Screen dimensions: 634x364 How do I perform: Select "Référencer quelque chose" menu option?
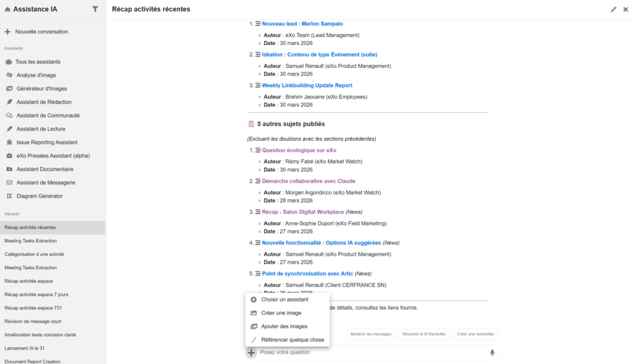tap(292, 340)
